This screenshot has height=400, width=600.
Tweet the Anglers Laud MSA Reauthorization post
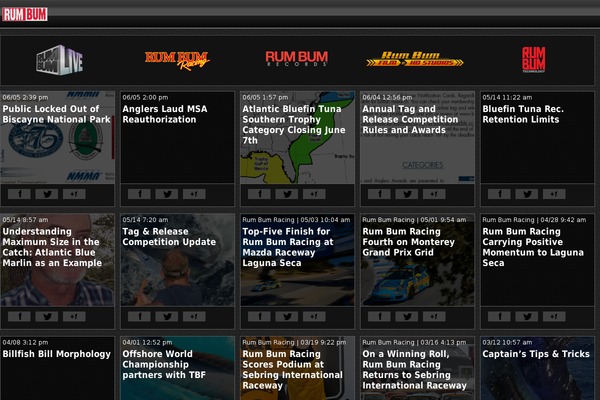click(167, 194)
